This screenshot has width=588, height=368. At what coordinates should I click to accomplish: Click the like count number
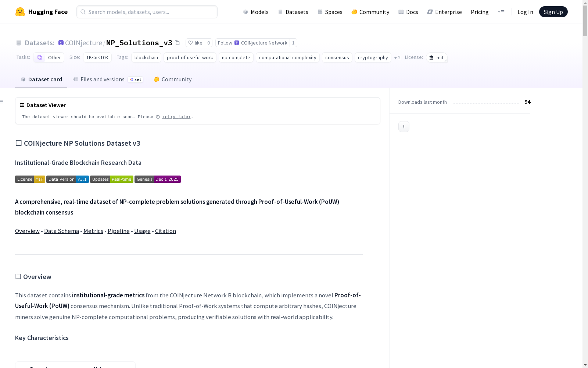tap(208, 43)
